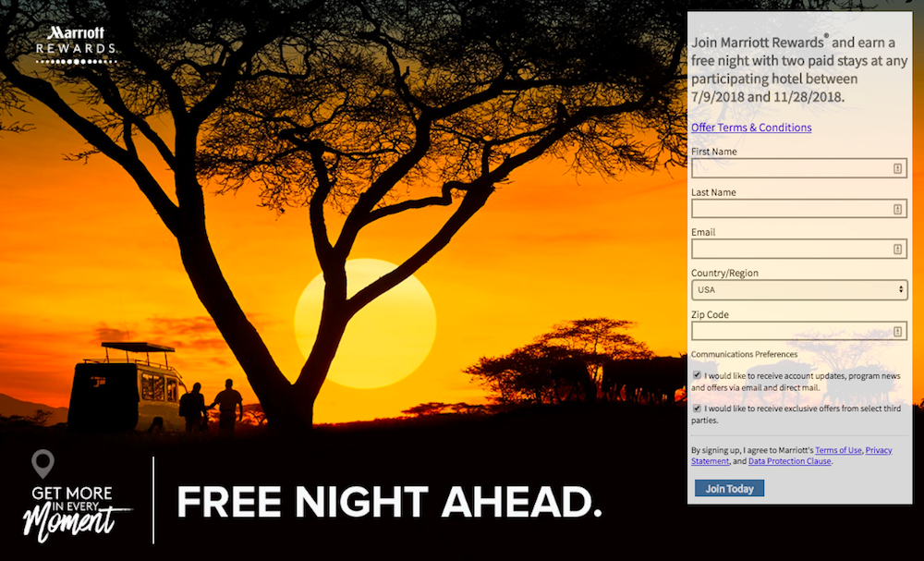Open the Data Protection Clause link
Screen dimensions: 924x561
coord(790,461)
